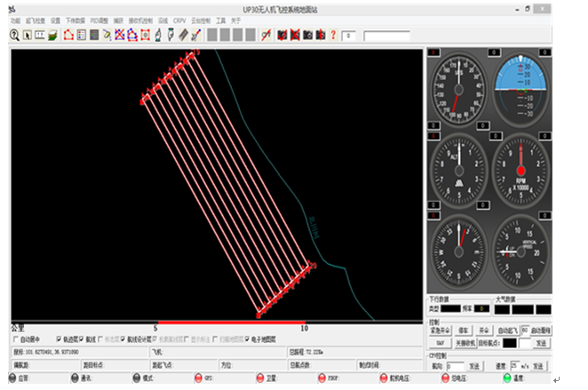This screenshot has height=390, width=588.
Task: Click the blue attitude indicator gauge
Action: (x=520, y=89)
